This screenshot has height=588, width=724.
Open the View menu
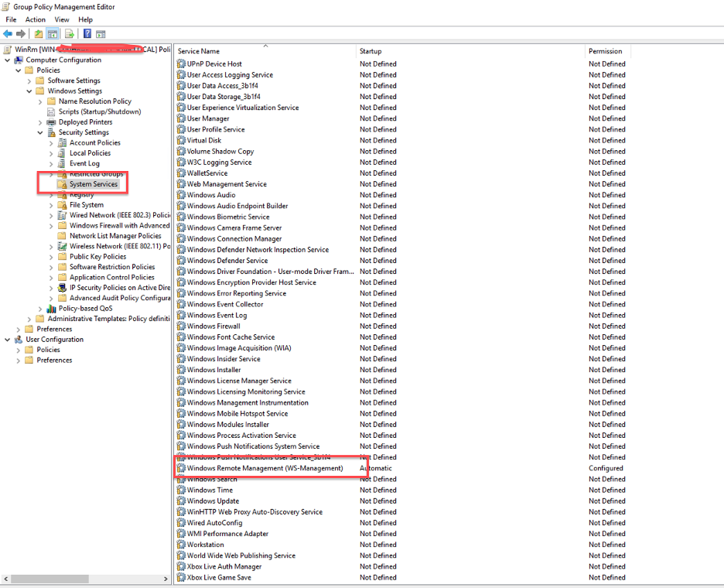pyautogui.click(x=61, y=19)
